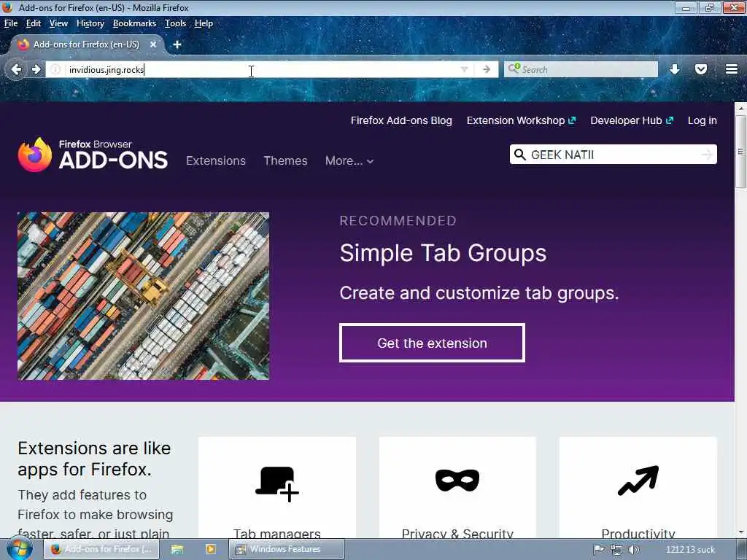This screenshot has width=747, height=560.
Task: Click the network tray icon
Action: [x=616, y=550]
